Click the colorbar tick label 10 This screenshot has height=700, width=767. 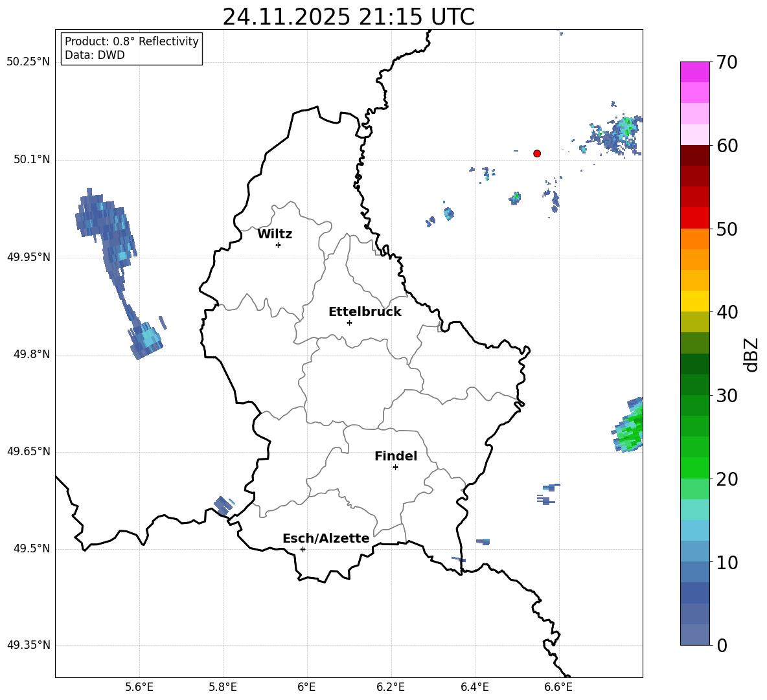coord(727,562)
